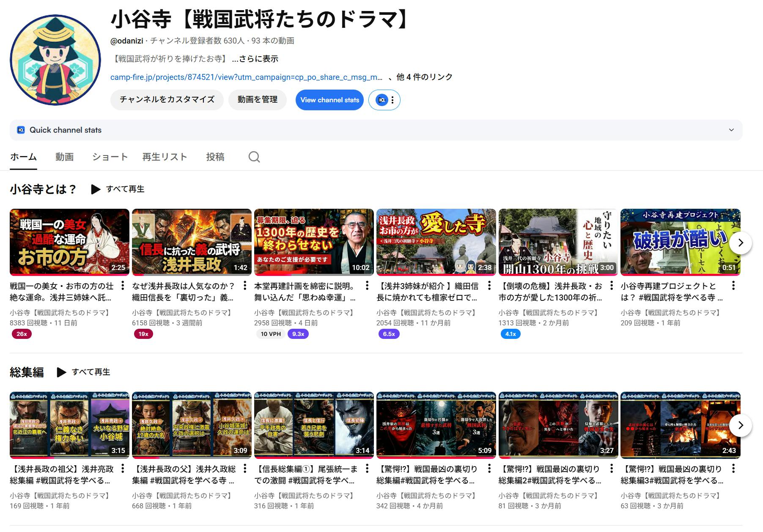Open options menu for 浅井亮政総集編 video
Image resolution: width=763 pixels, height=532 pixels.
coord(123,469)
